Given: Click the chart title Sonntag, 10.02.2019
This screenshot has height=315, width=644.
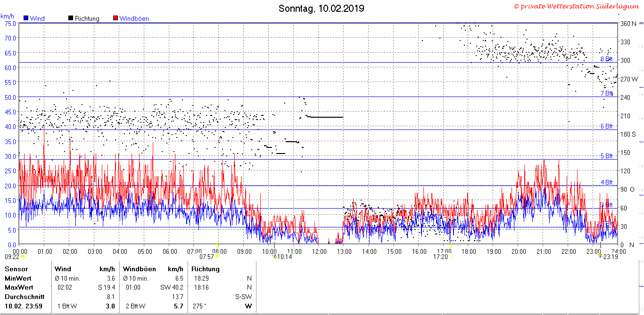Looking at the screenshot, I should 322,8.
